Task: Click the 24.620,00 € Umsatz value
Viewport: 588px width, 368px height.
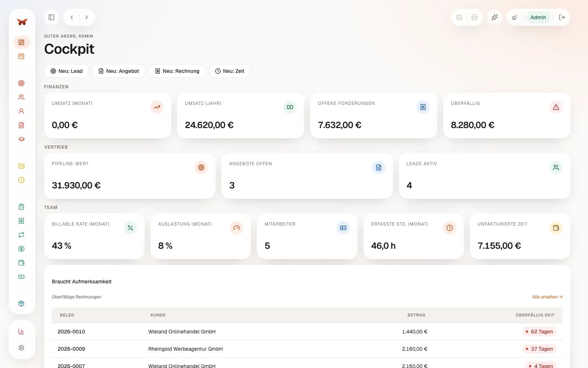Action: tap(209, 125)
